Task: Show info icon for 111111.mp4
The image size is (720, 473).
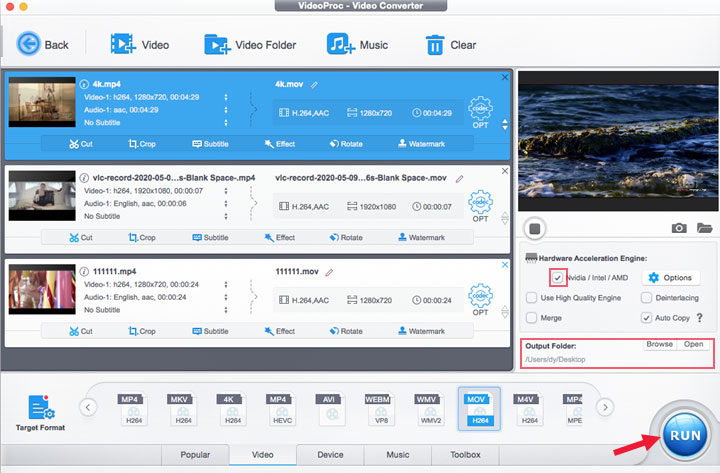Action: [x=84, y=271]
